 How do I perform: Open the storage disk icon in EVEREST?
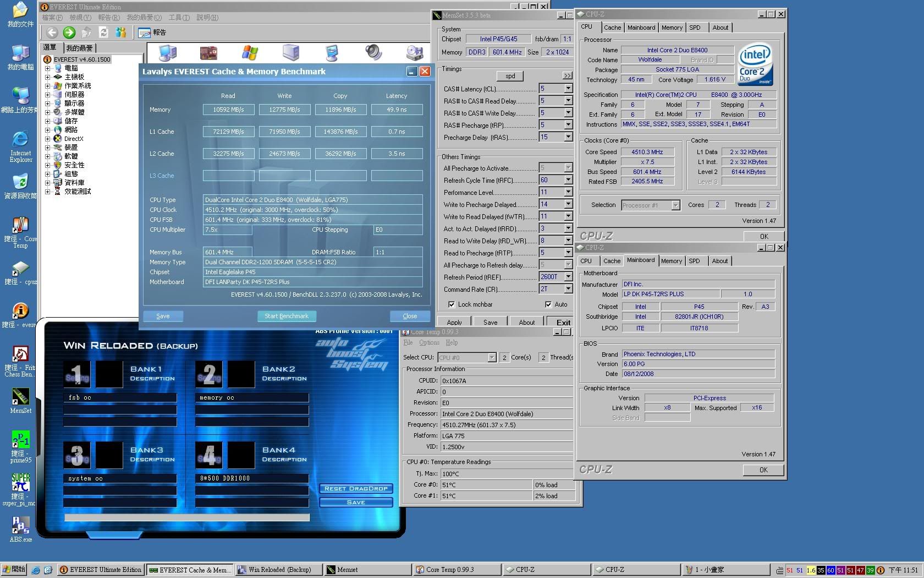point(415,52)
